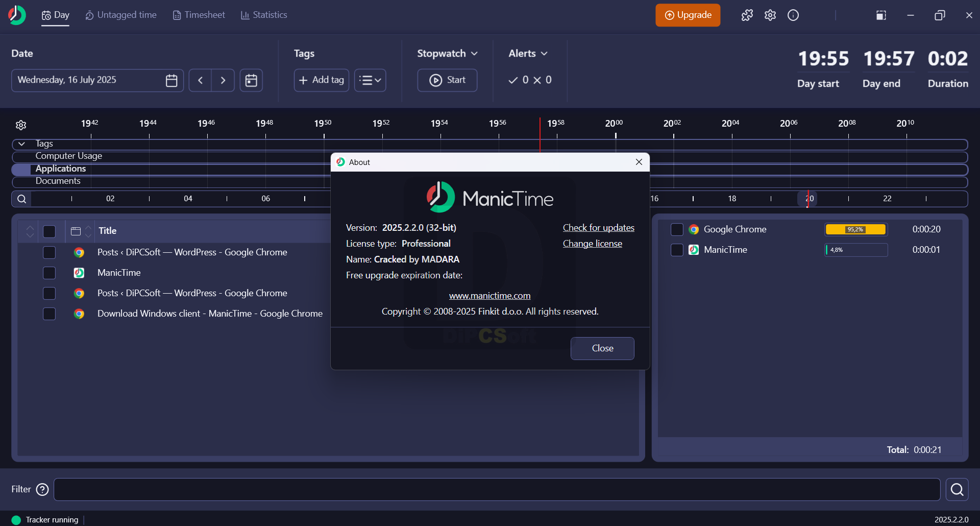Click the ManicTime icon in About title bar
Viewport: 980px width, 526px height.
click(x=340, y=162)
